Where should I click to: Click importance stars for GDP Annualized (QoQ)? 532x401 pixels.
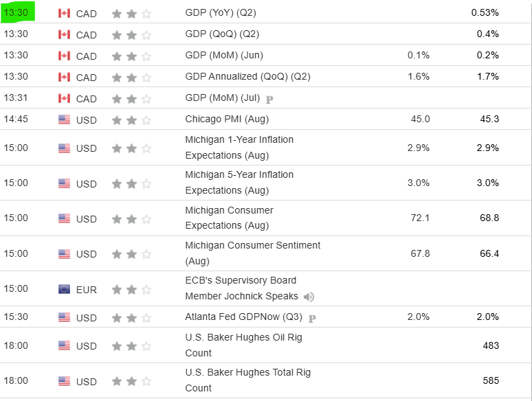tap(131, 78)
